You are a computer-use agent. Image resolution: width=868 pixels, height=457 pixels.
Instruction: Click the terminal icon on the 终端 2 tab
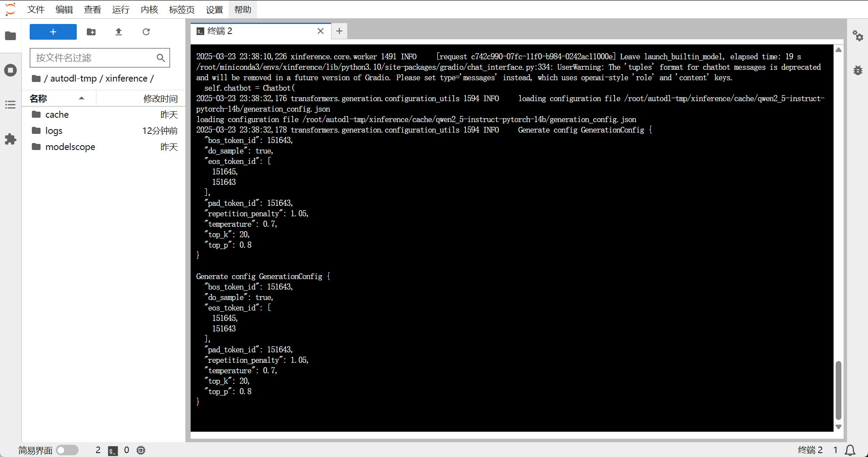[x=200, y=31]
